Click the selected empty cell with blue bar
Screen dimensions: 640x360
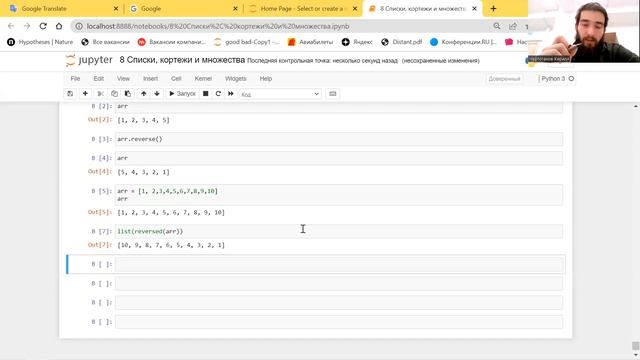(339, 264)
